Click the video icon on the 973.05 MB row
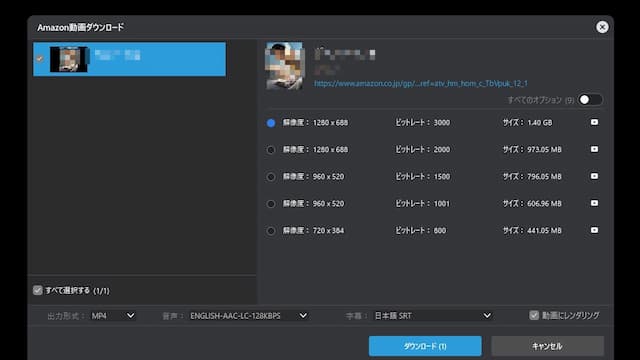This screenshot has width=640, height=360. tap(594, 149)
